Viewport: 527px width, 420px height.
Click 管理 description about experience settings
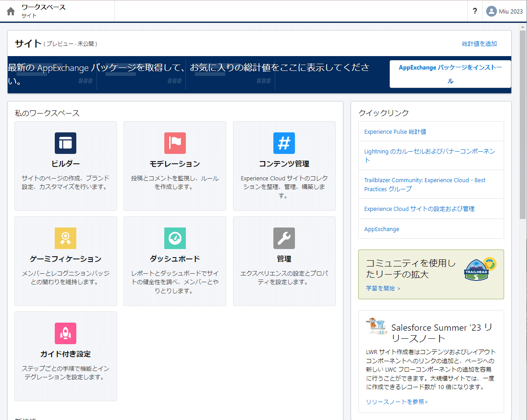click(x=284, y=278)
